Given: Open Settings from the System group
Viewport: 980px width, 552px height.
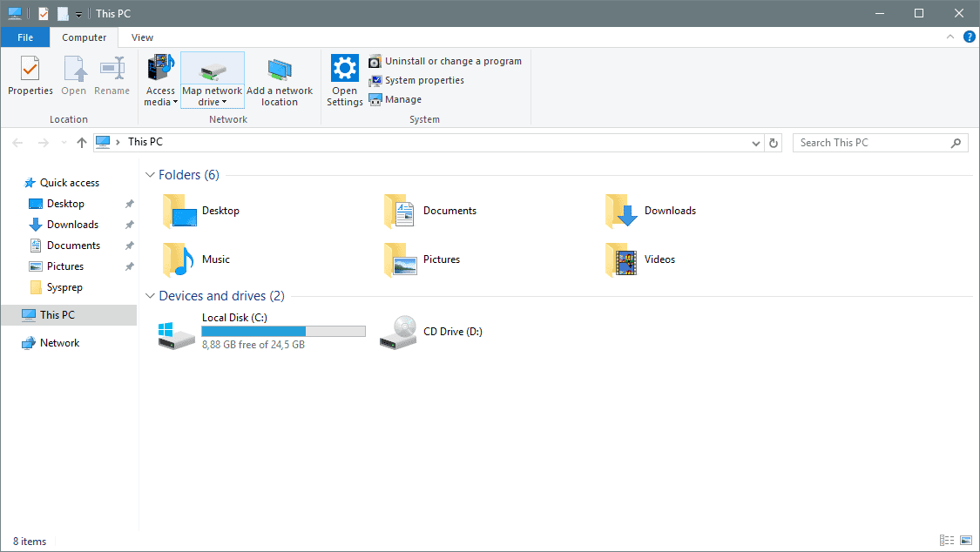Looking at the screenshot, I should tap(344, 78).
